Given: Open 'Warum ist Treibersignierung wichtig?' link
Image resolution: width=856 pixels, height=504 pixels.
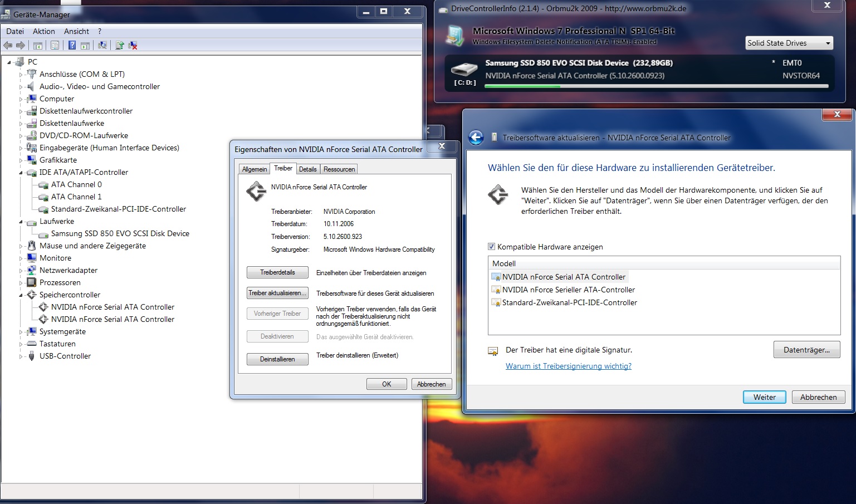Looking at the screenshot, I should (568, 366).
